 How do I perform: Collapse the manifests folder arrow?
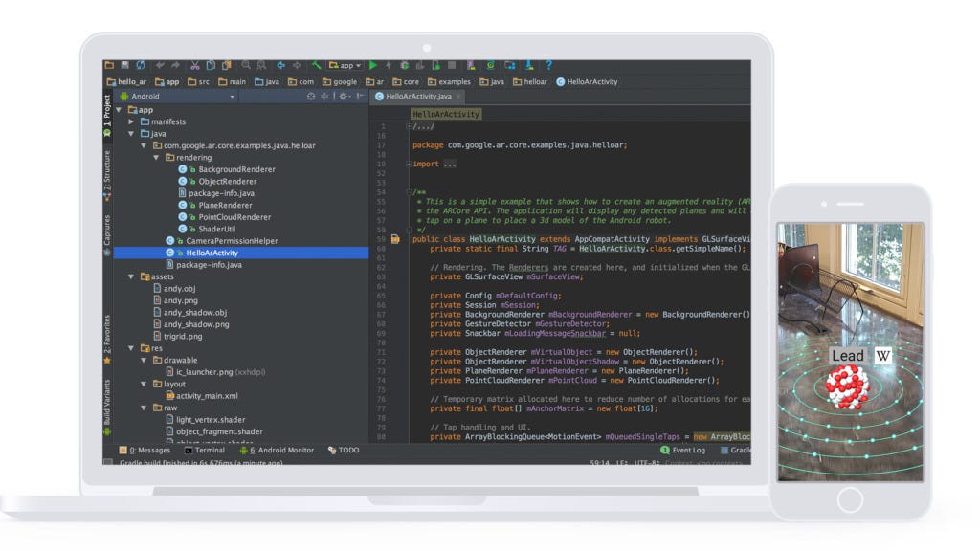(x=131, y=121)
